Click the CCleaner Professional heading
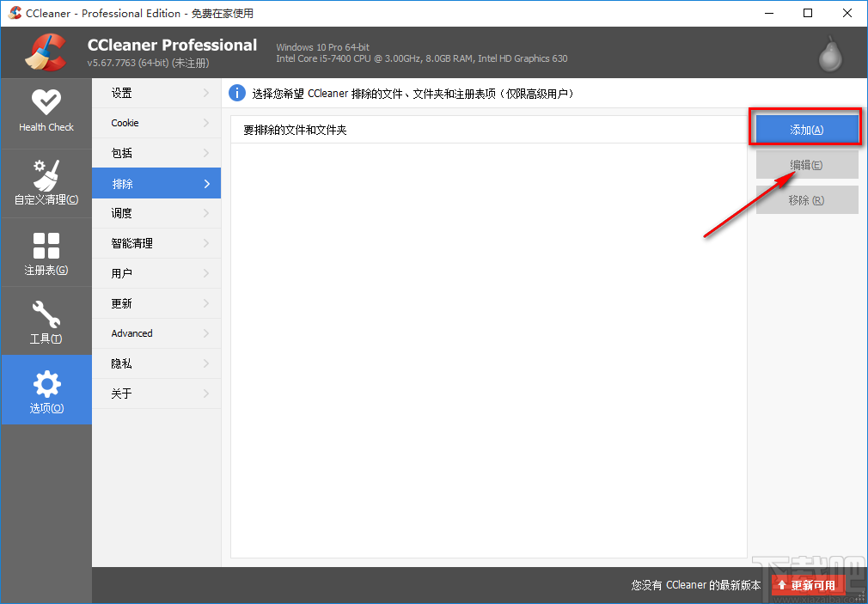Image resolution: width=868 pixels, height=604 pixels. pos(172,45)
